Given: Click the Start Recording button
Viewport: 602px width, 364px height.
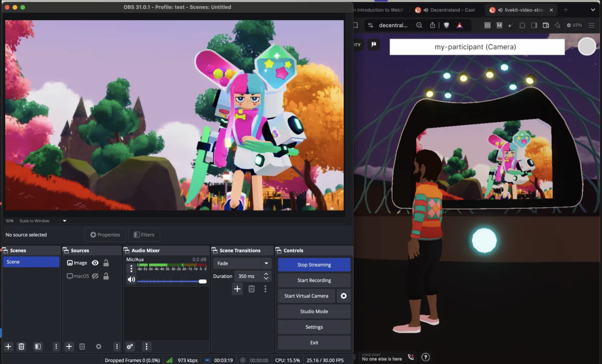Looking at the screenshot, I should [314, 280].
